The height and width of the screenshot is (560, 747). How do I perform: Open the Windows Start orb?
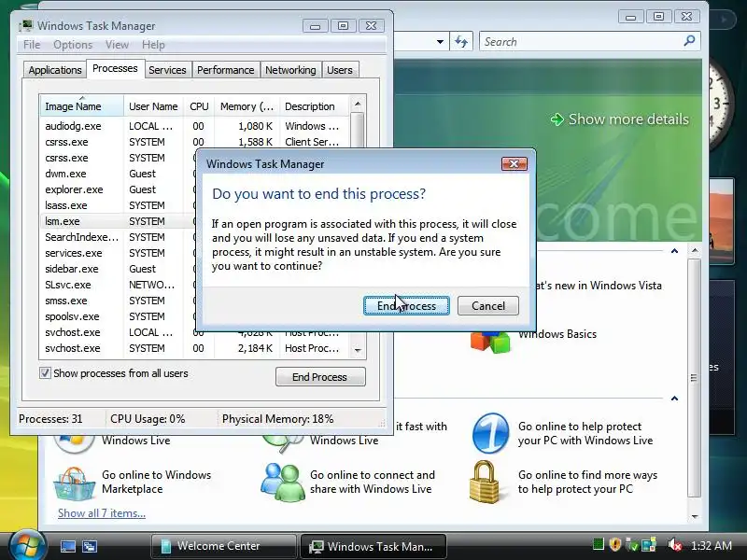[x=26, y=545]
